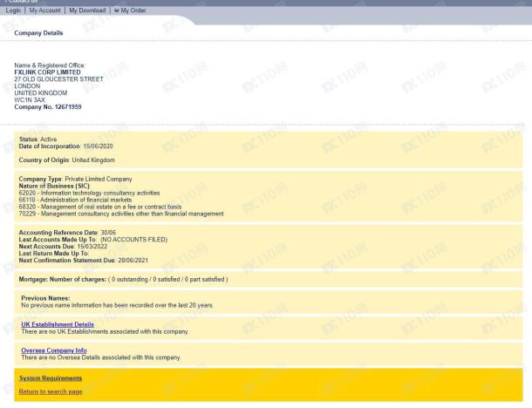Viewport: 532px width, 408px height.
Task: Click the Date of Incorporation 15/06/2020
Action: [65, 146]
